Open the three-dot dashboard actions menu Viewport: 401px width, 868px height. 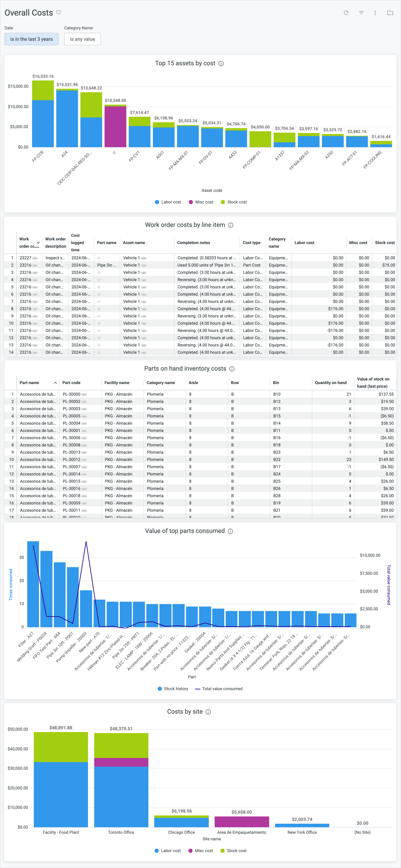click(x=375, y=13)
